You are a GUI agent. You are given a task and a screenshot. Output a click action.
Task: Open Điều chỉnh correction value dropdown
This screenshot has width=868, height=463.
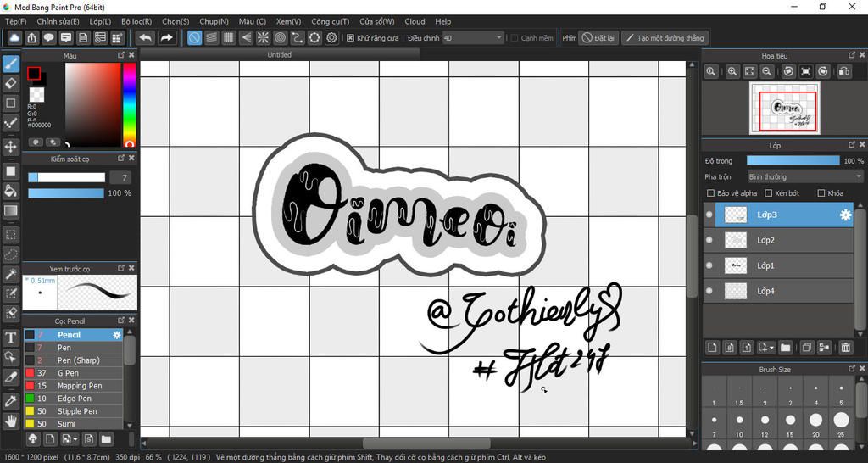pyautogui.click(x=473, y=38)
